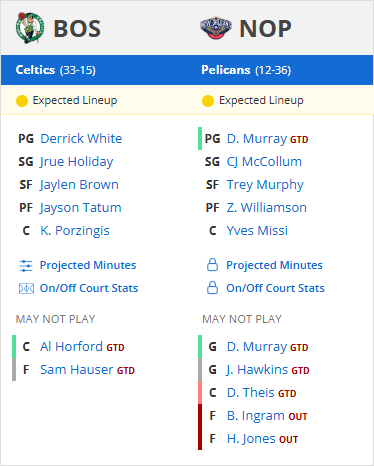Click Al Horford under May Not Play

(71, 347)
